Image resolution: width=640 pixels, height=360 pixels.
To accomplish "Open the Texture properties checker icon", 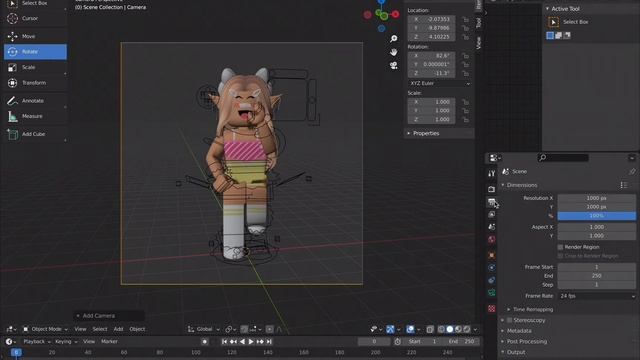I will [x=491, y=309].
